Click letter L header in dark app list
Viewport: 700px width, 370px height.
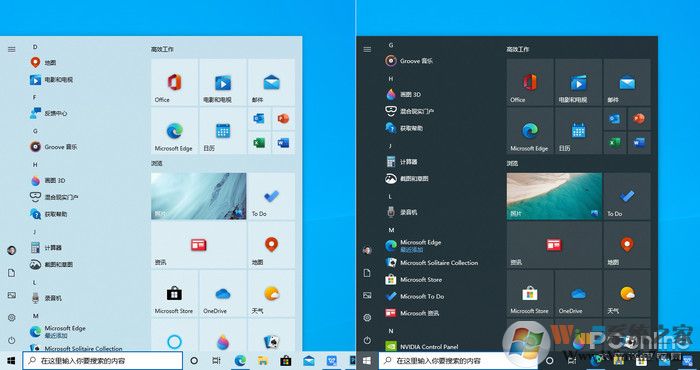[x=390, y=196]
